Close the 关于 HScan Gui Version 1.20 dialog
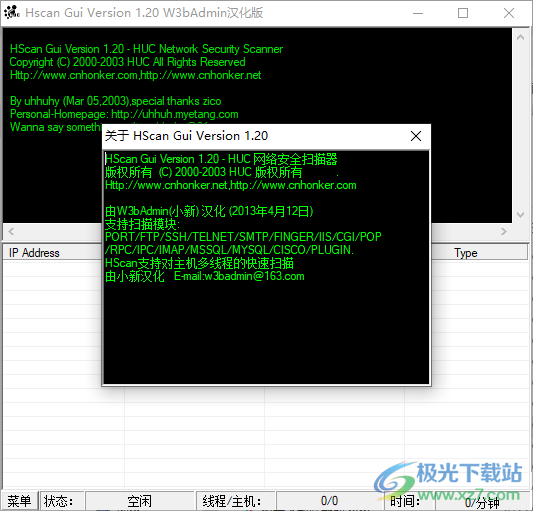Viewport: 533px width, 511px height. [x=416, y=136]
